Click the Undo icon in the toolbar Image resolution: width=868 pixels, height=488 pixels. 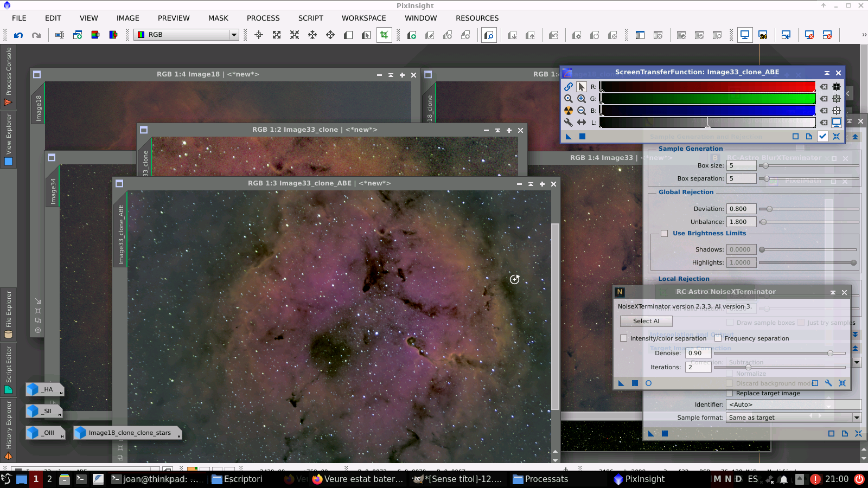pos(20,35)
